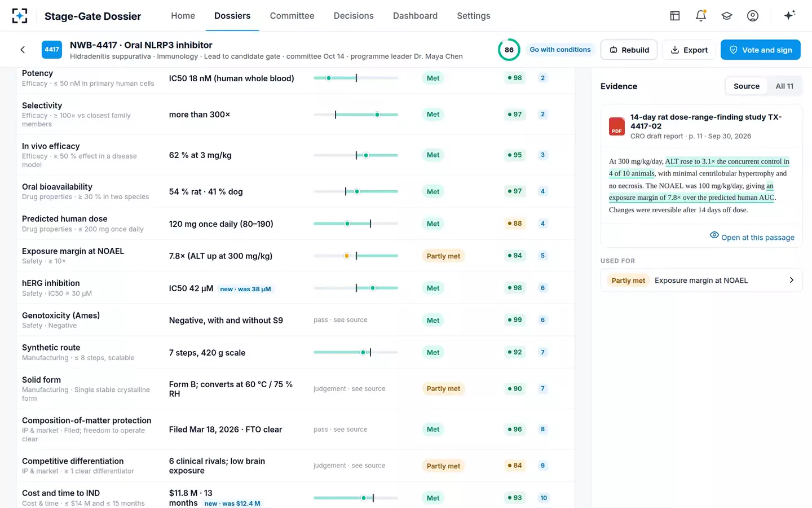Go back using the left arrow
Viewport: 812px width, 508px height.
(23, 50)
